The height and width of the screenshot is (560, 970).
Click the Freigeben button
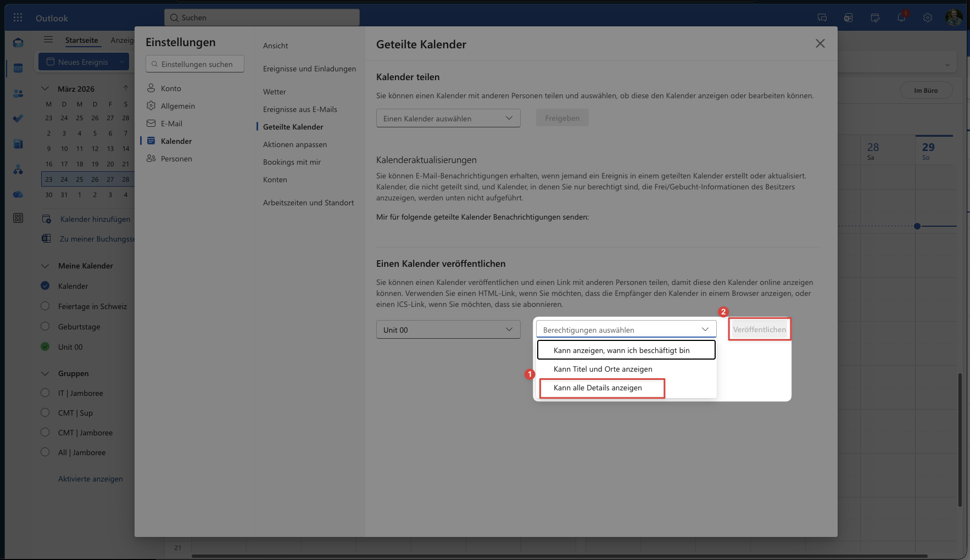(561, 117)
